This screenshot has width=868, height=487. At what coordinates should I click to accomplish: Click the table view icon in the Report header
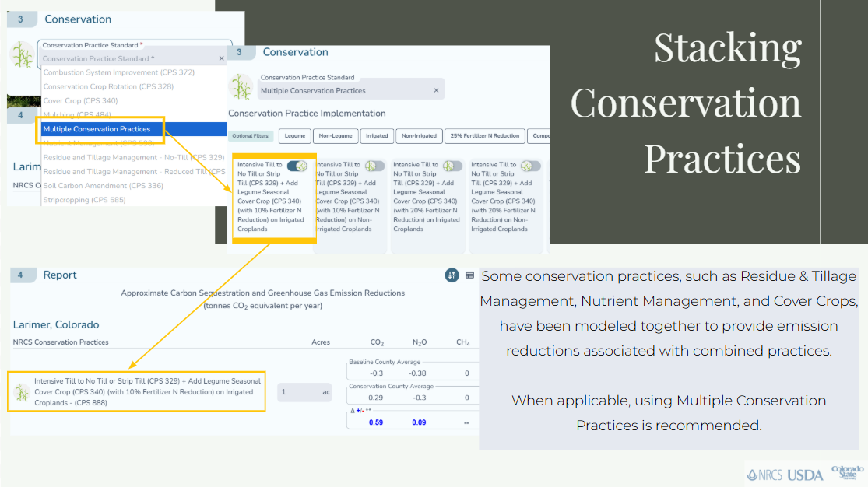tap(469, 275)
